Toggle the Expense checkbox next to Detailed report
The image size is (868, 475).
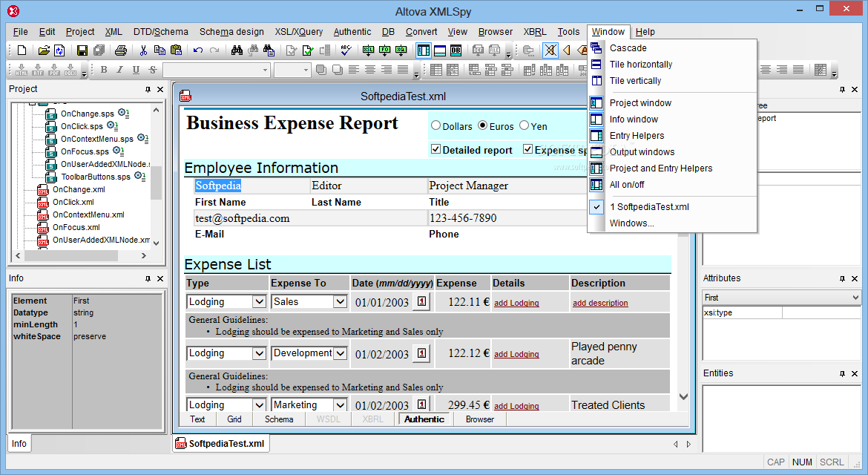(528, 149)
